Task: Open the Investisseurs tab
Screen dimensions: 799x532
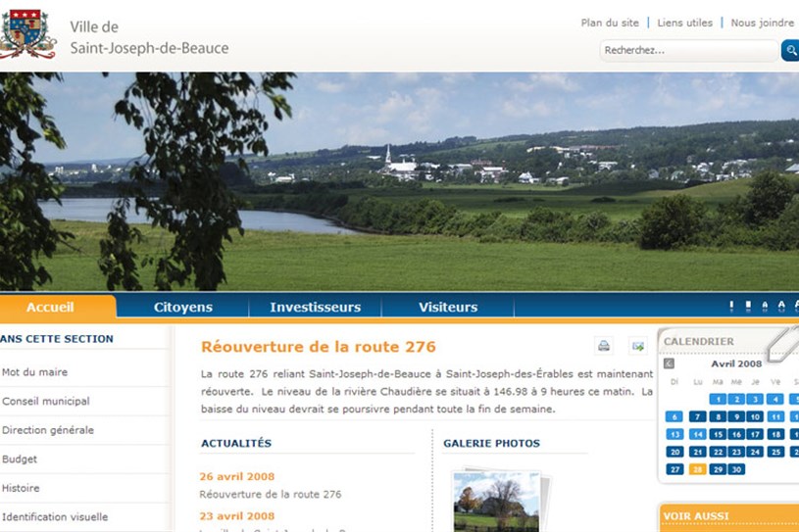Action: [316, 307]
